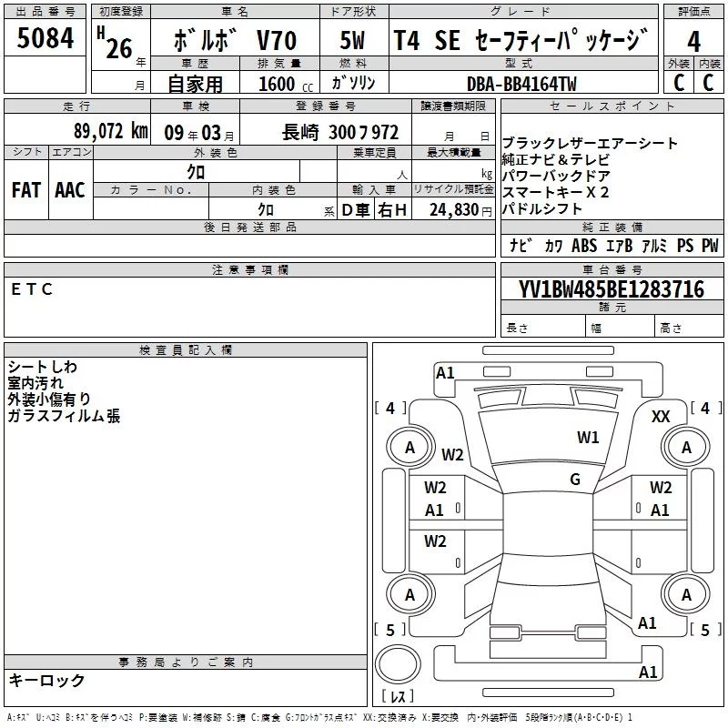
Task: Click the registration number 長崎 300 7 972
Action: 339,132
